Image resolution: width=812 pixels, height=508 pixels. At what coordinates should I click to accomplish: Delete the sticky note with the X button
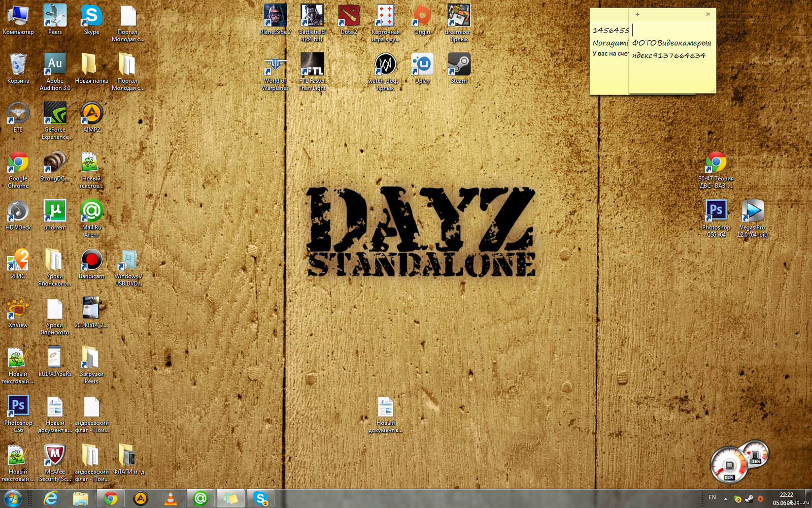point(708,14)
